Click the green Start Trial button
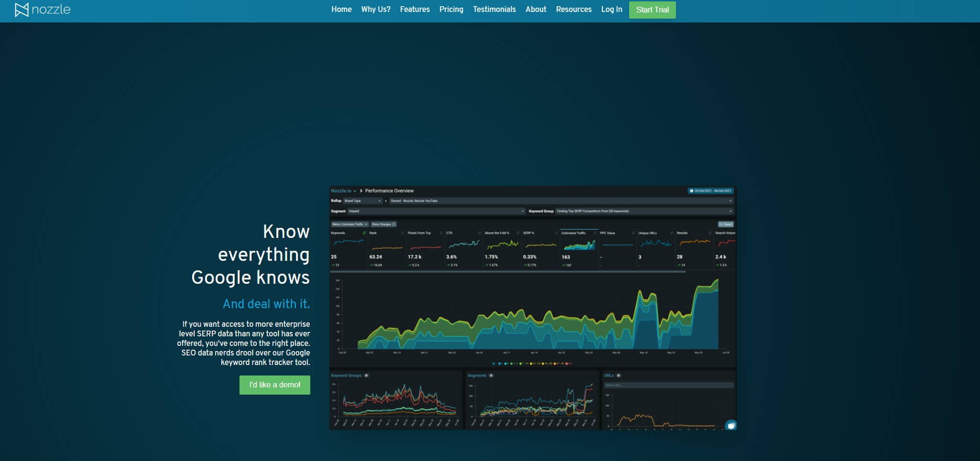This screenshot has height=461, width=980. (x=653, y=10)
